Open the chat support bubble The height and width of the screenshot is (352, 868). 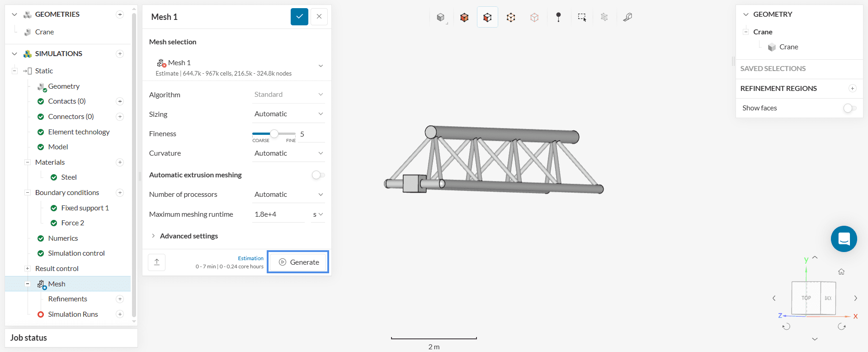pos(844,239)
